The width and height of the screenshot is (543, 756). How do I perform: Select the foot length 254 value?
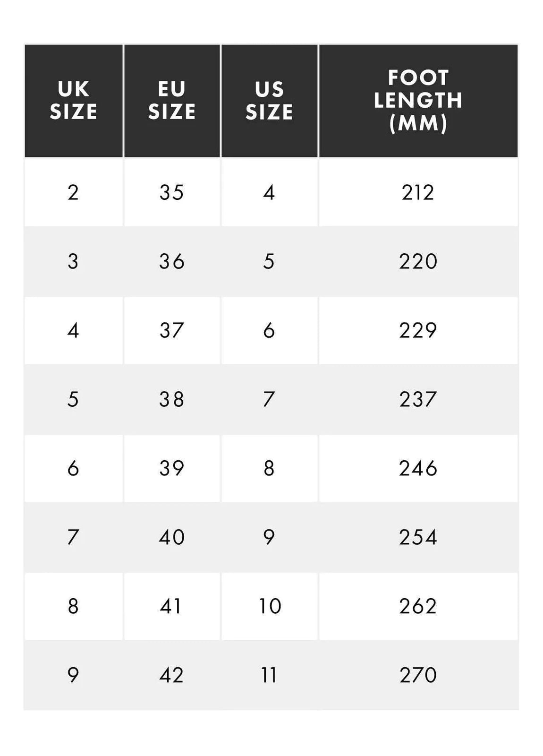pyautogui.click(x=418, y=537)
